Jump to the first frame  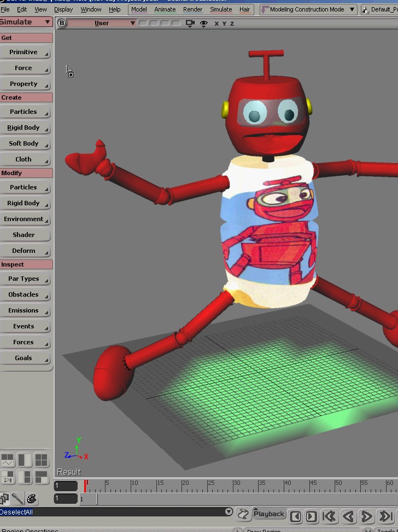(x=329, y=517)
